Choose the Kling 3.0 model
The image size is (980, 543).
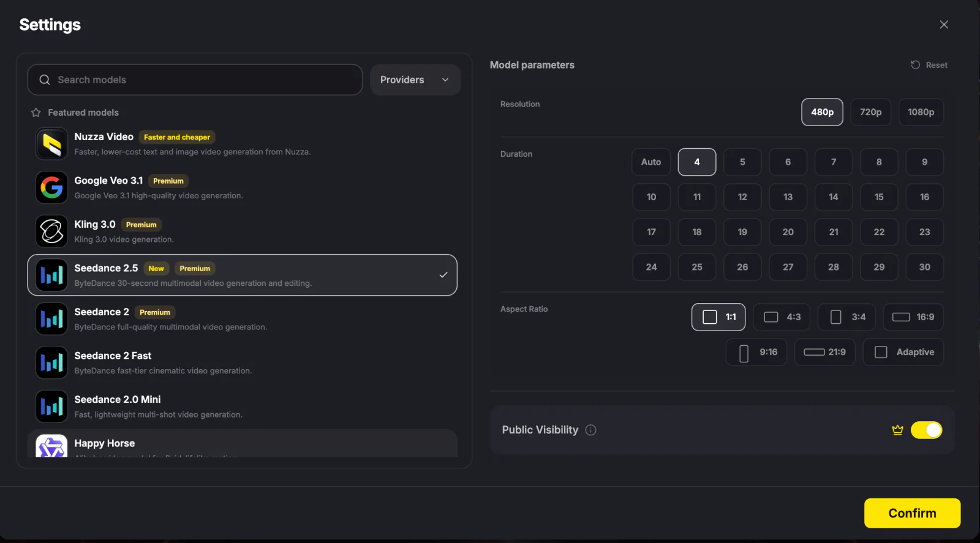point(243,231)
